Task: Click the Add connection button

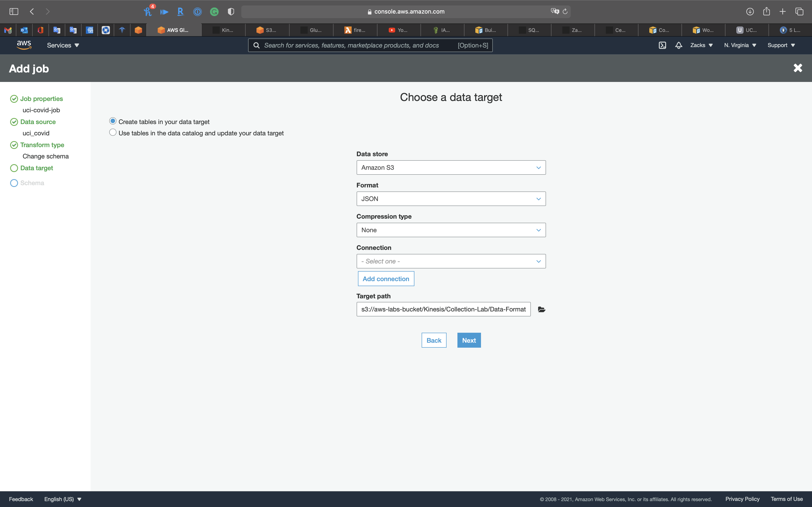Action: (386, 279)
